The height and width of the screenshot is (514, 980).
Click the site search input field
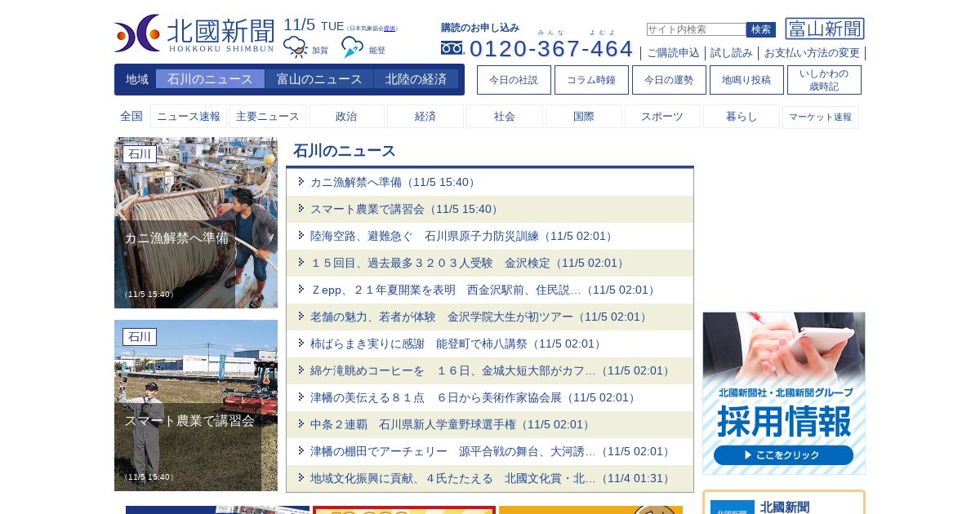coord(696,29)
